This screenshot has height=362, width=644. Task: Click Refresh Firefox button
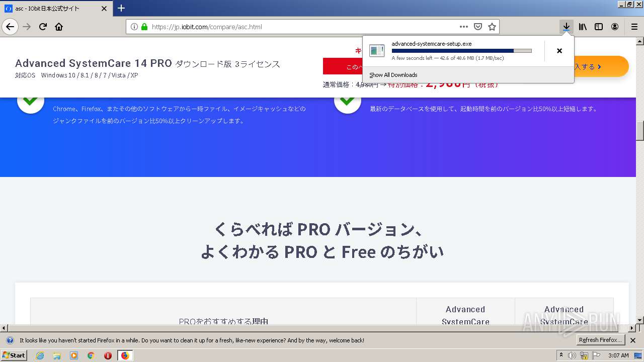click(x=600, y=340)
